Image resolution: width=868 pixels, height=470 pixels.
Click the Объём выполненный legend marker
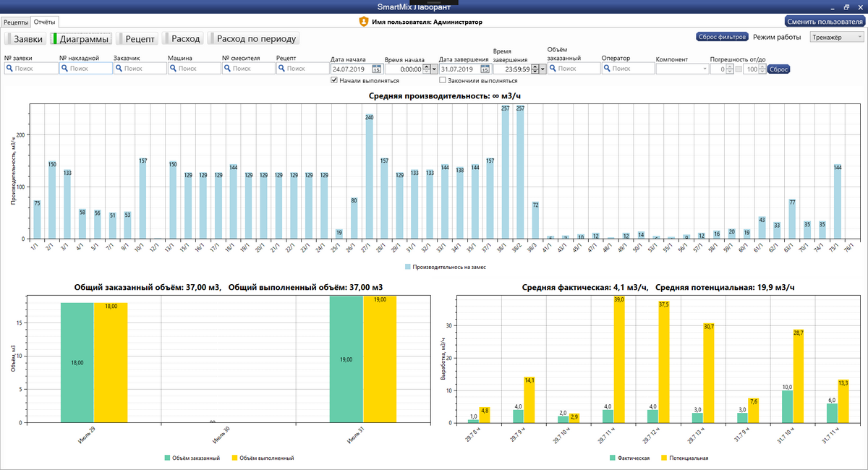tap(234, 458)
